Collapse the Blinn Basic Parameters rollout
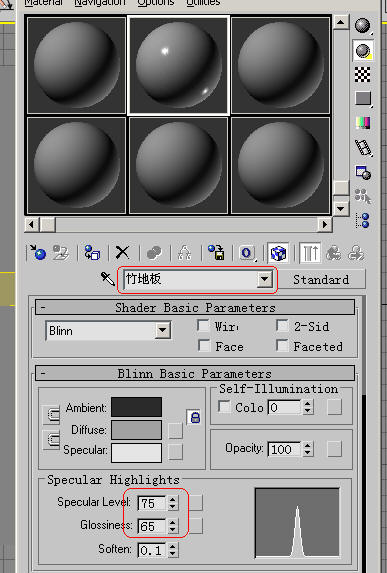Viewport: 387px width, 573px height. [195, 373]
